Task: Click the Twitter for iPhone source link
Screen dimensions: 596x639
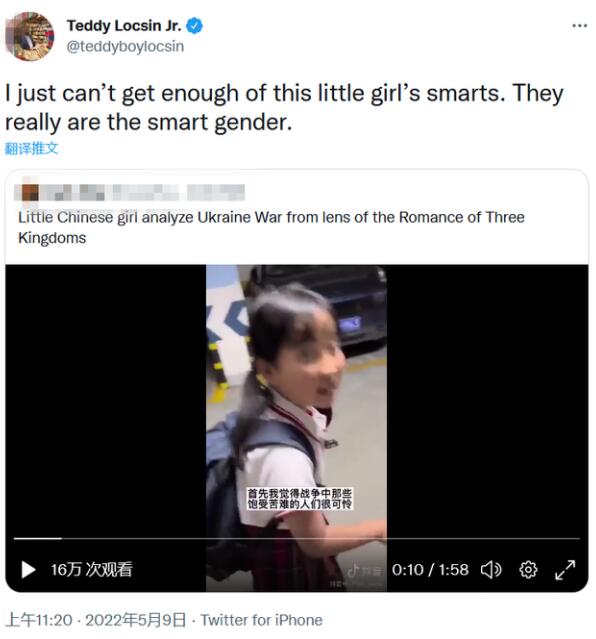Action: tap(261, 620)
